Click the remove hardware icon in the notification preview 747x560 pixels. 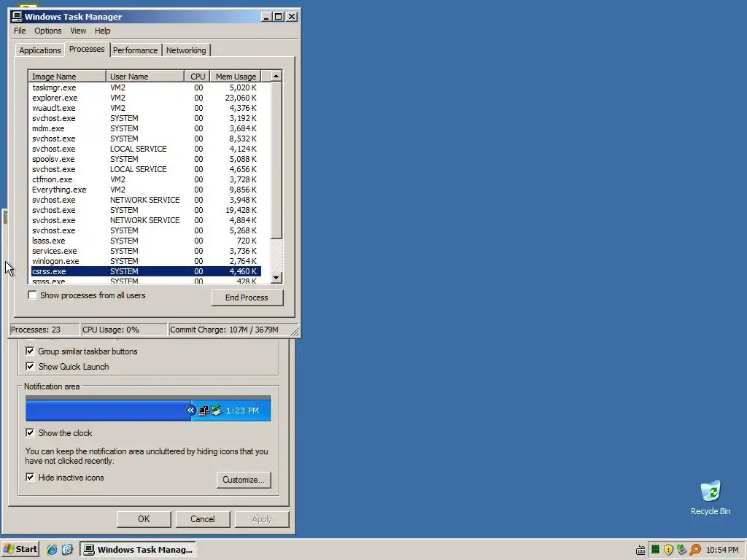(x=217, y=410)
